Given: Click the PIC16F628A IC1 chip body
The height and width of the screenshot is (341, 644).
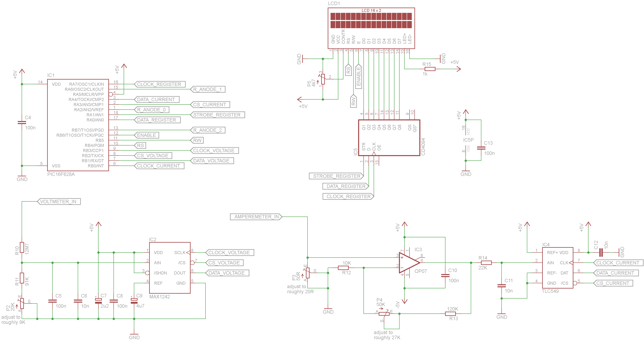Looking at the screenshot, I should coord(78,125).
